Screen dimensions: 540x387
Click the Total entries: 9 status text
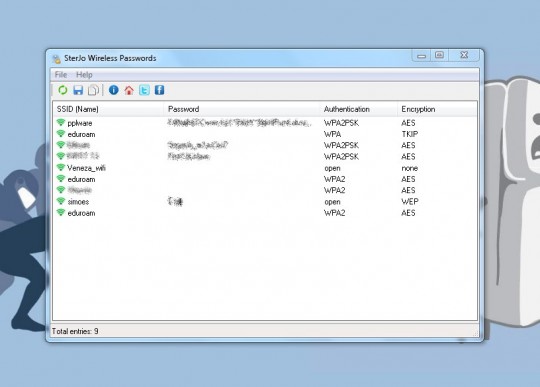pyautogui.click(x=75, y=331)
